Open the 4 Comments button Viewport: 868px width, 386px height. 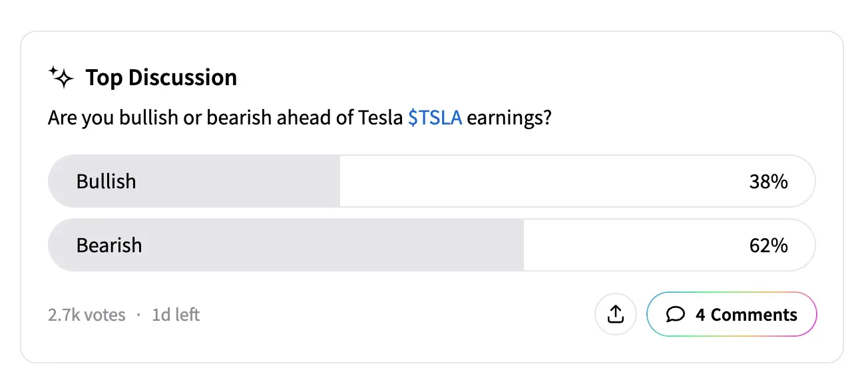[732, 314]
